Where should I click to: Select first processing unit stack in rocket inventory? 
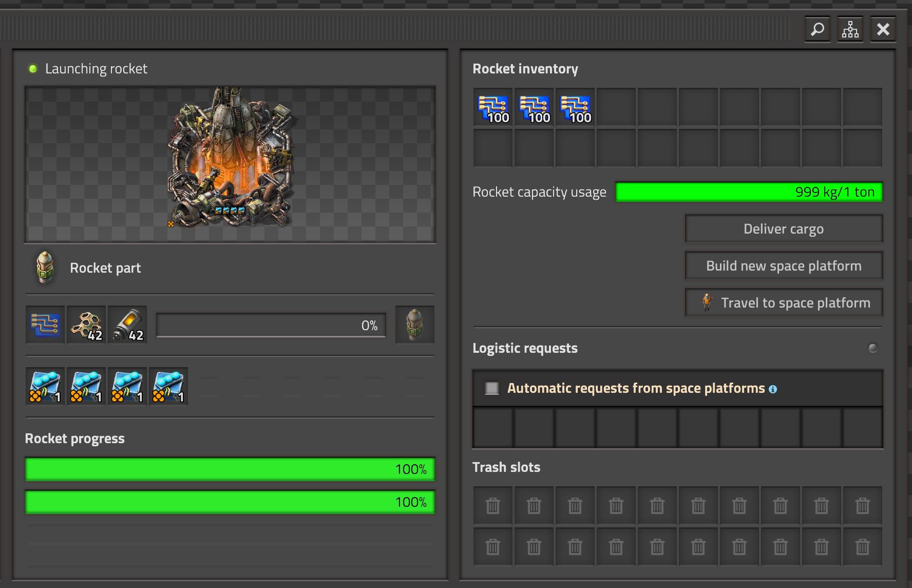493,107
